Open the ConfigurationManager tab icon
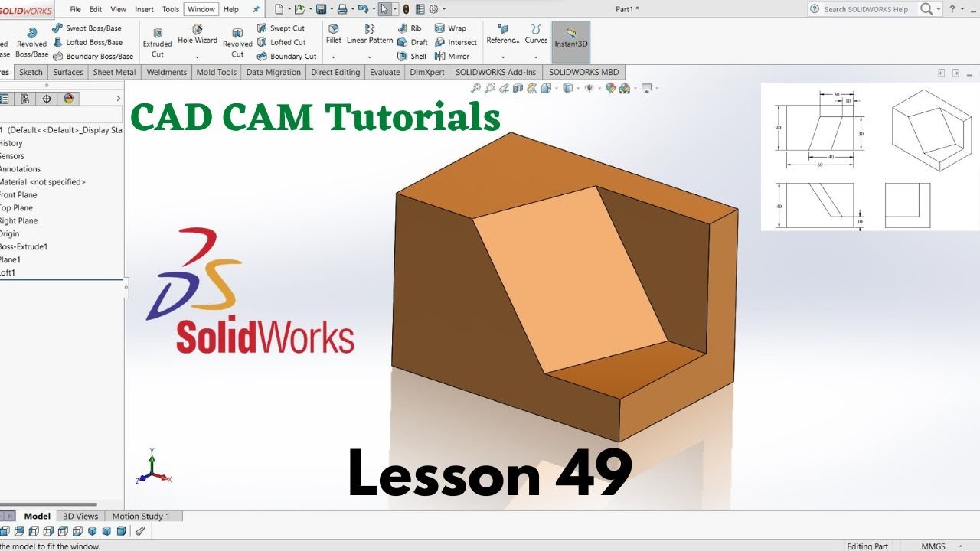 [25, 99]
